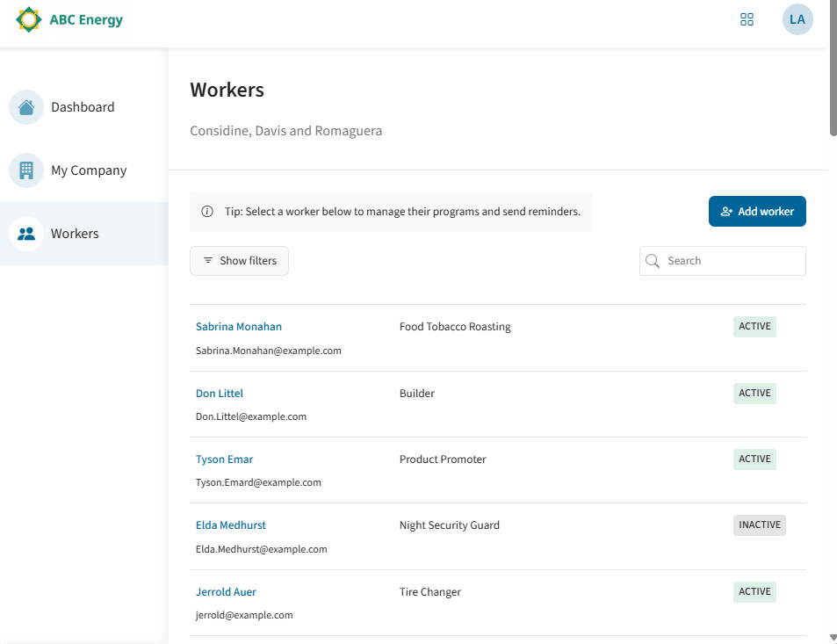Screen dimensions: 837x644
Task: Click Product Promoter job title
Action: (x=443, y=459)
